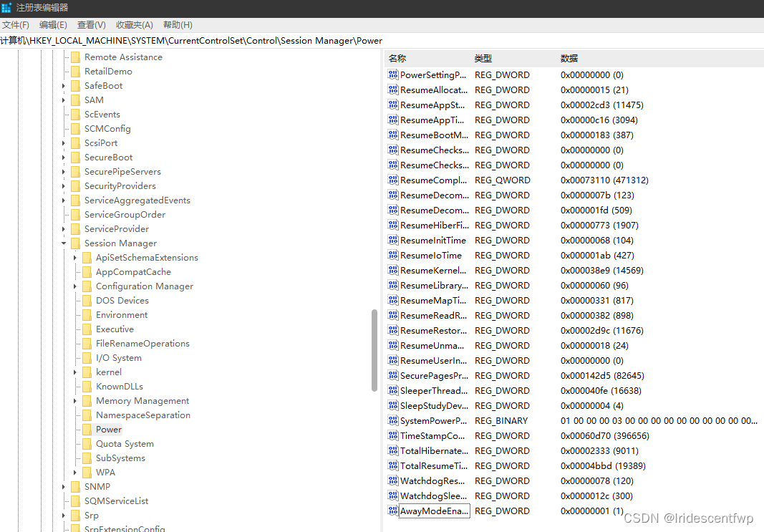Select the first ResumeChecks... value name
This screenshot has width=764, height=532.
click(435, 150)
